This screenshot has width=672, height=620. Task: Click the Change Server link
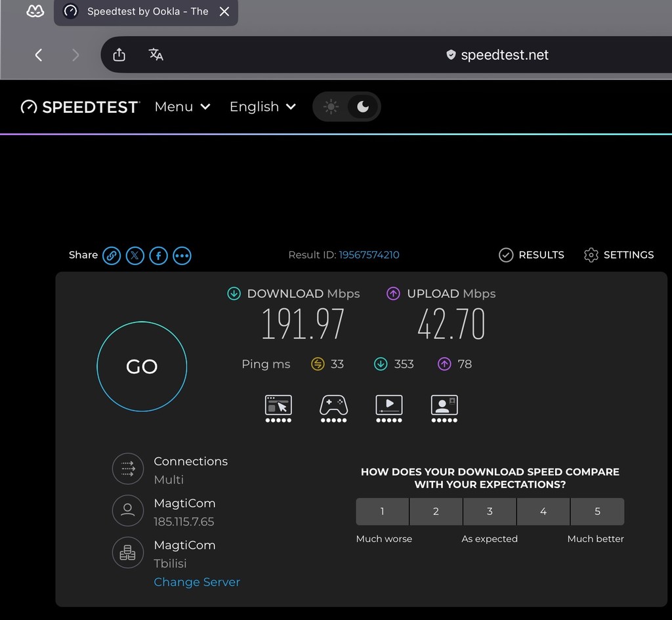coord(197,582)
